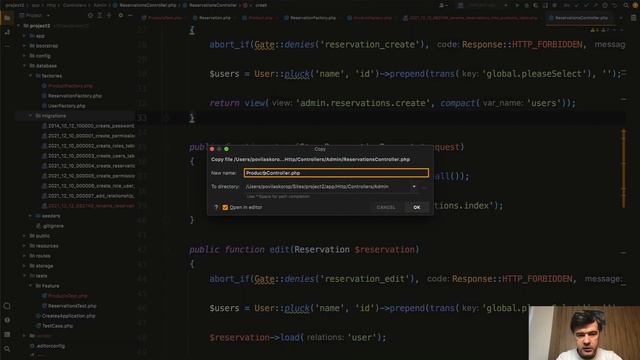Hide the Project panel
Viewport: 640px width, 360px height.
click(x=130, y=16)
